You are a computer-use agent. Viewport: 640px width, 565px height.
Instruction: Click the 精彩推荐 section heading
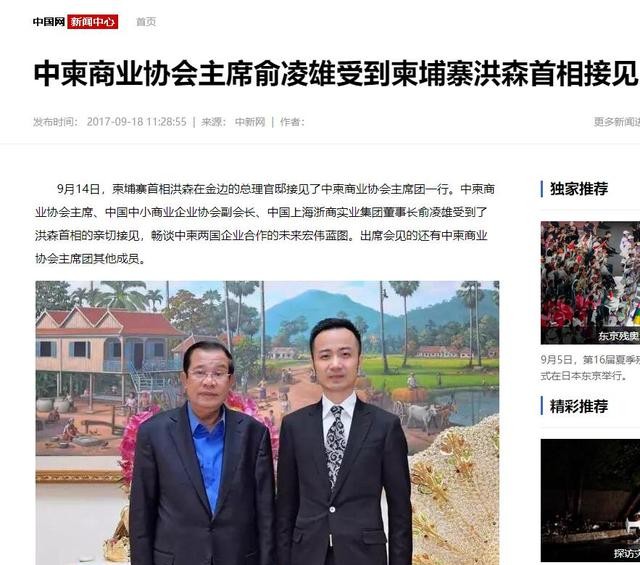(x=579, y=406)
